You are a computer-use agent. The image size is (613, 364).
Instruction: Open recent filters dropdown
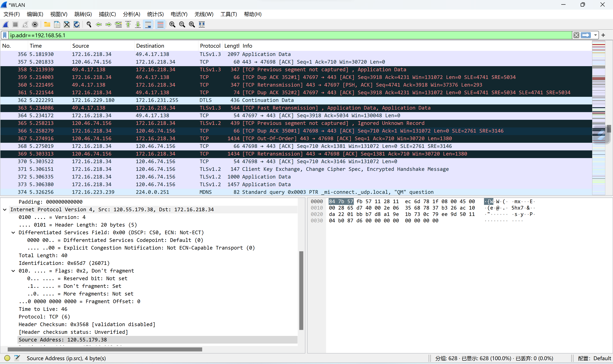595,35
